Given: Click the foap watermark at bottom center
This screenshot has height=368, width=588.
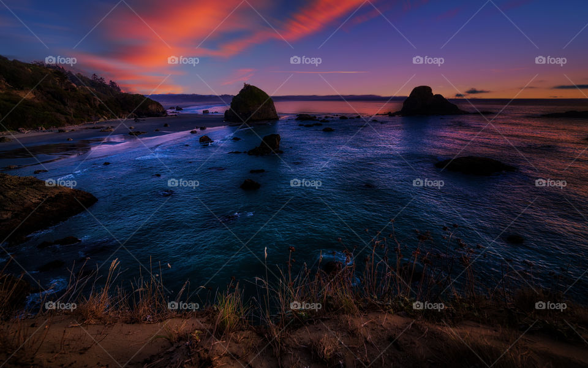Looking at the screenshot, I should [306, 306].
